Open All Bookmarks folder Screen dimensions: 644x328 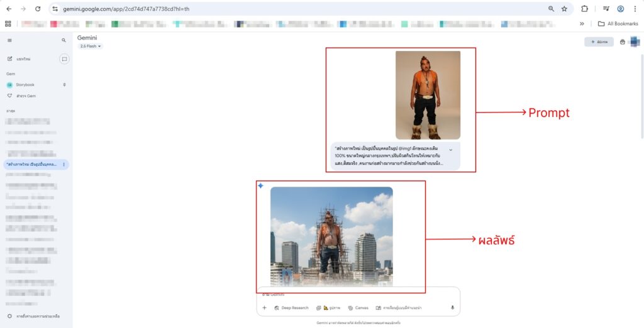coord(618,24)
